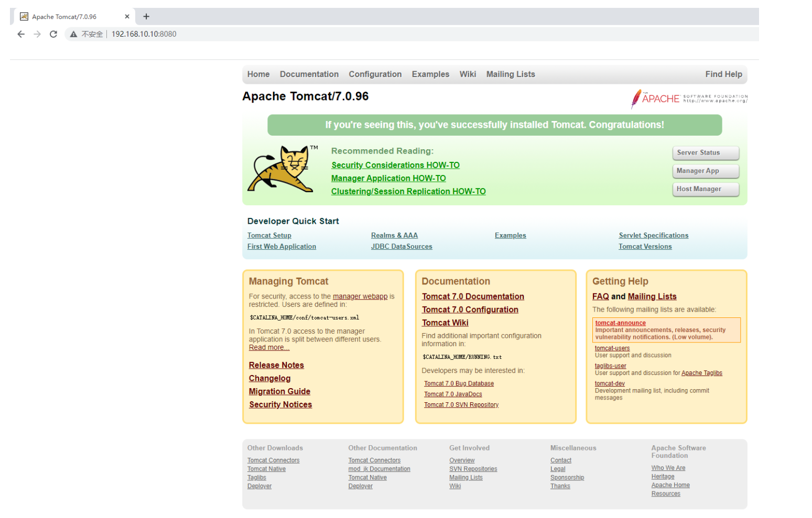The image size is (812, 518).
Task: Open Security Considerations HOW-TO link
Action: 395,166
